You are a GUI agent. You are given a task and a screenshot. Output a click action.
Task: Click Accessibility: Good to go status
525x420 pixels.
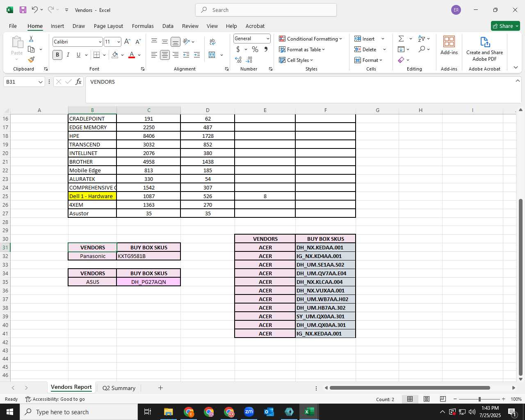[x=55, y=399]
